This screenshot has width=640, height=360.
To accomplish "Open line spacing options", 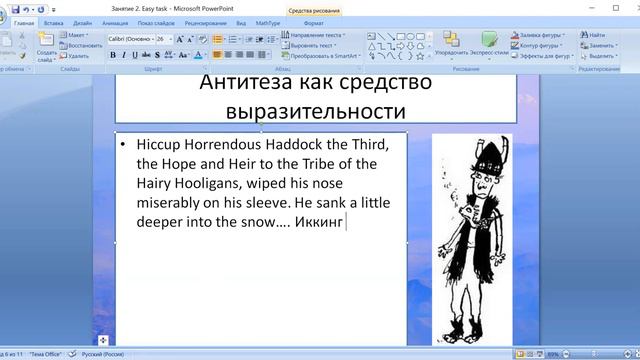I will (271, 39).
